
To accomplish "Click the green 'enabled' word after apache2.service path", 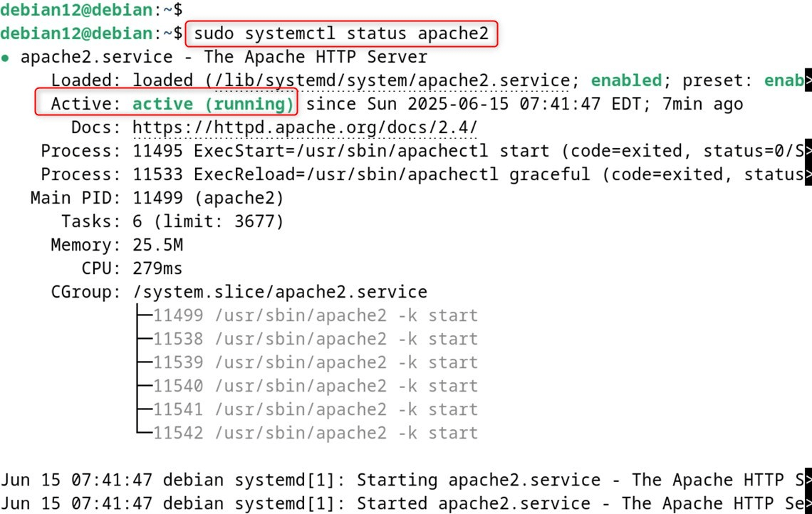I will [x=626, y=80].
